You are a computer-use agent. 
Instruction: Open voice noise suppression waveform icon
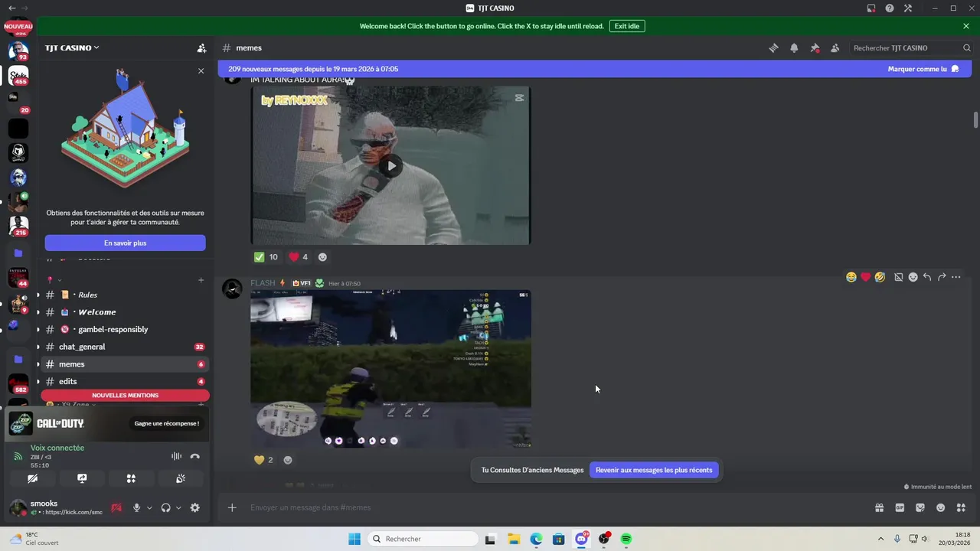tap(176, 456)
